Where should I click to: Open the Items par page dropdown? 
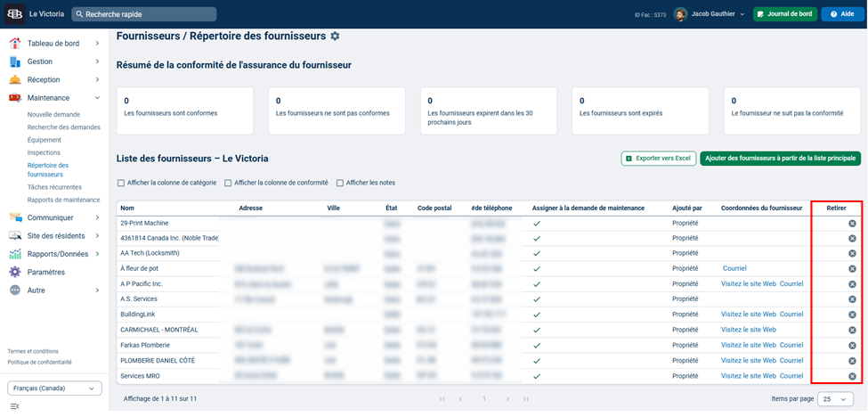(x=835, y=399)
